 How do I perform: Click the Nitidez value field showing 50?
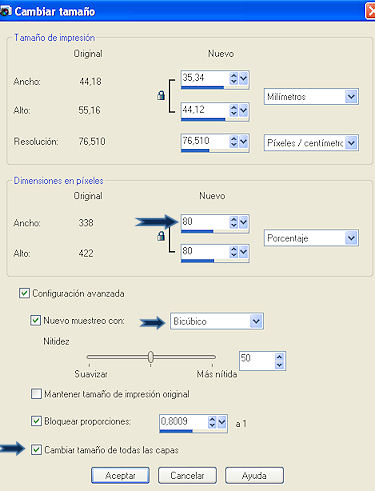pos(257,361)
